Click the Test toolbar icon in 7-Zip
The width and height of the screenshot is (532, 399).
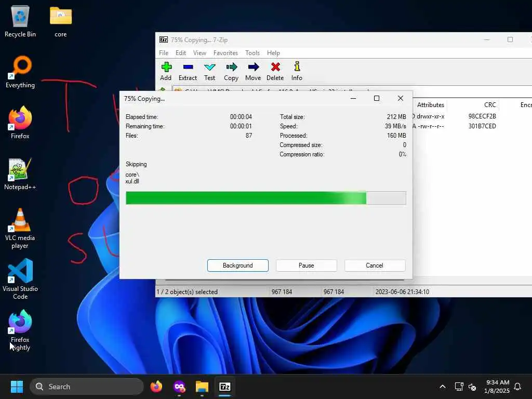(x=210, y=71)
